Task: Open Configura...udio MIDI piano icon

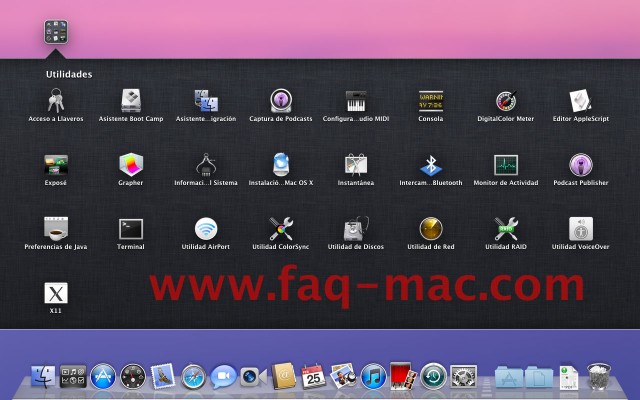Action: tap(356, 101)
